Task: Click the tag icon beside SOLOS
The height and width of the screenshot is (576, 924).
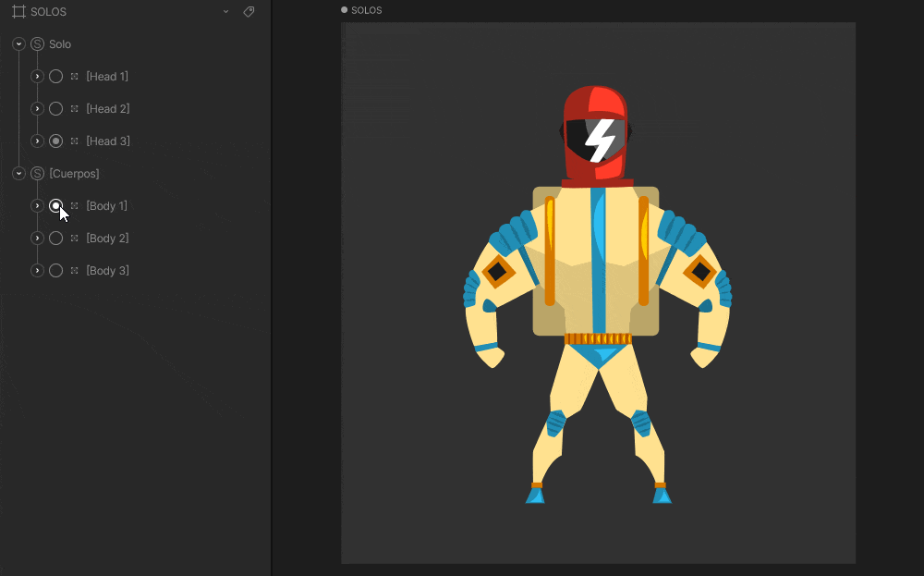Action: tap(249, 12)
